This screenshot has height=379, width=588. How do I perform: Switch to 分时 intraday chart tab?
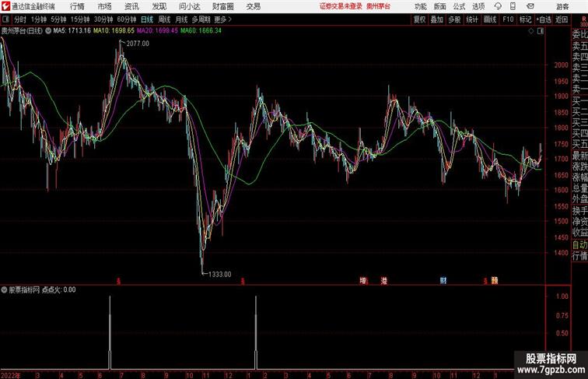(x=20, y=19)
